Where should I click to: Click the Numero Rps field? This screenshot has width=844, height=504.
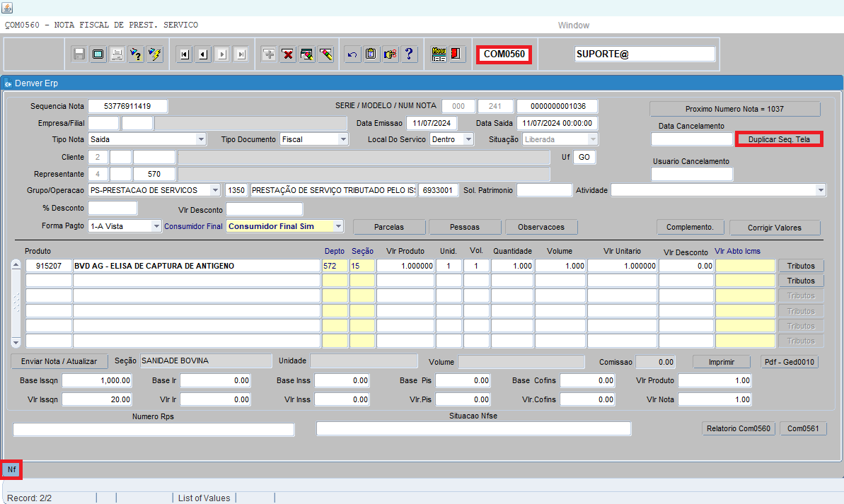click(154, 429)
